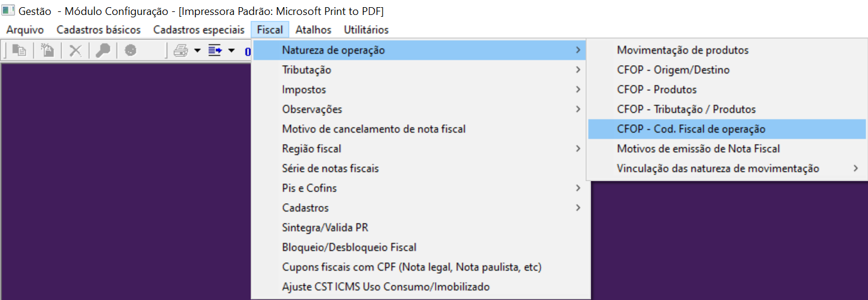
Task: Select Série de notas fiscais entry
Action: [330, 169]
